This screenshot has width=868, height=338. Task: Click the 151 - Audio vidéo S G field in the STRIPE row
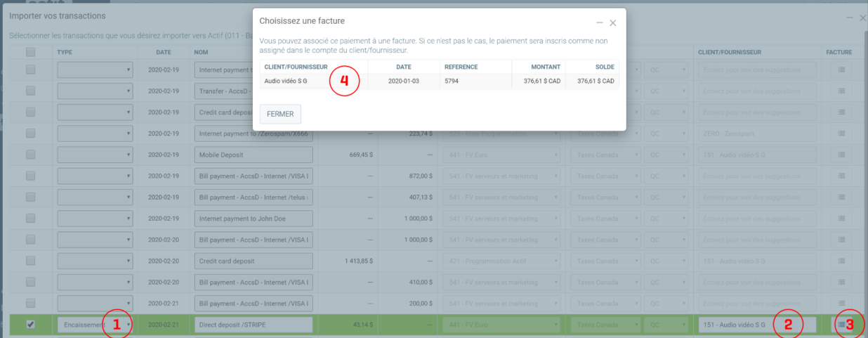[x=757, y=325]
